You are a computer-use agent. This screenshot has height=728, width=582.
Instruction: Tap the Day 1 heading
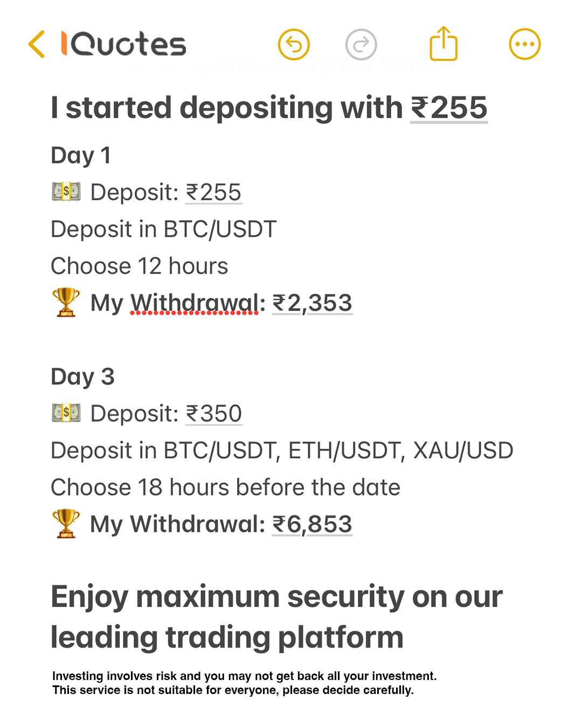pos(81,156)
